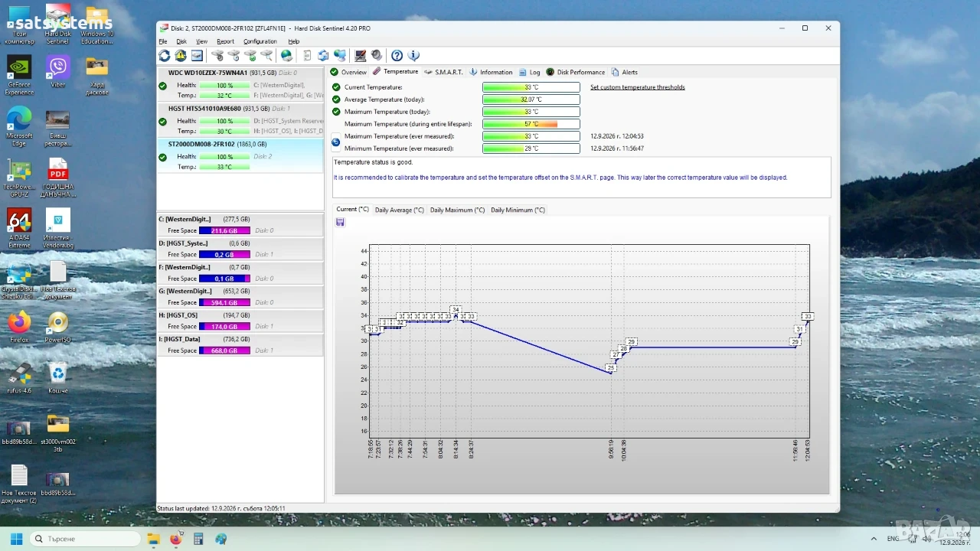Click the C: free space bar
The width and height of the screenshot is (980, 551).
point(224,230)
